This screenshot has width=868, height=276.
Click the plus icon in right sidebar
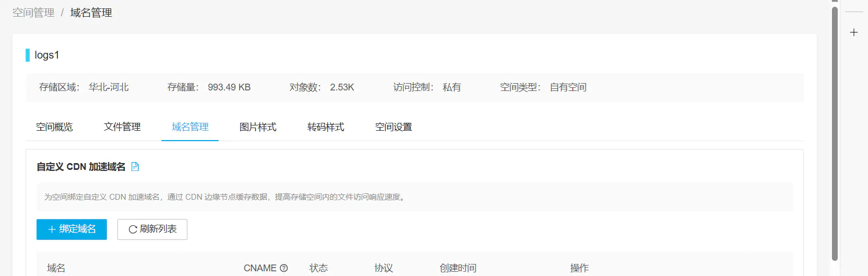pyautogui.click(x=854, y=32)
